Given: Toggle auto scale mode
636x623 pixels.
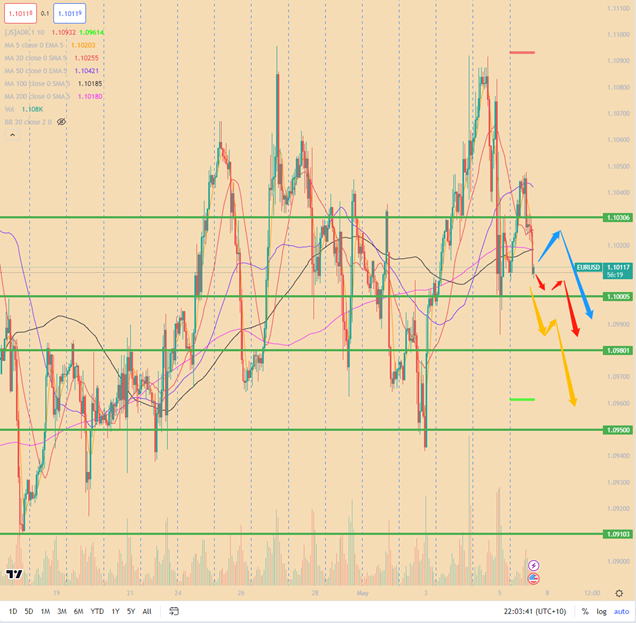Looking at the screenshot, I should [x=622, y=611].
